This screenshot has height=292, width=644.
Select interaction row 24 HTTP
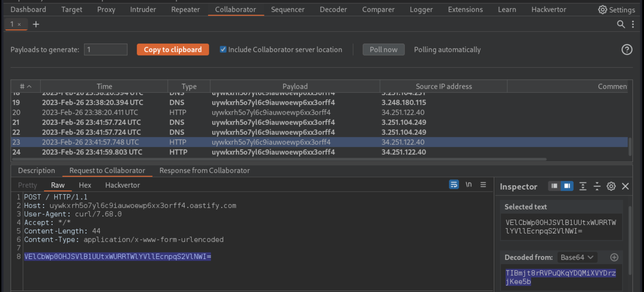[x=319, y=152]
